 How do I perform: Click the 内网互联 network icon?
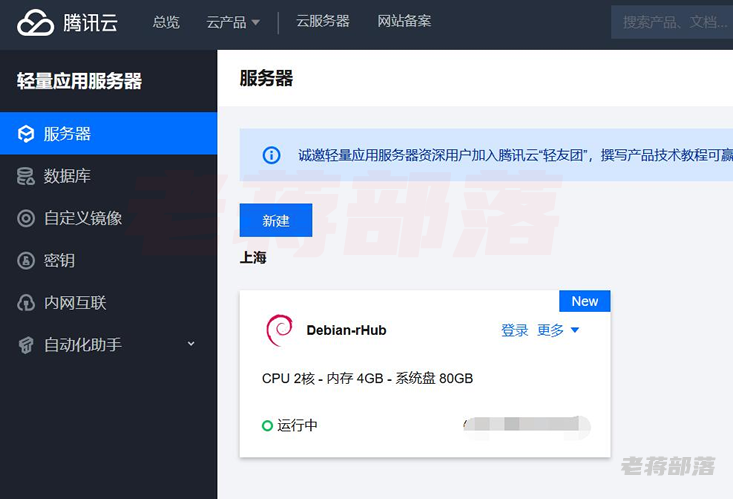pyautogui.click(x=26, y=303)
